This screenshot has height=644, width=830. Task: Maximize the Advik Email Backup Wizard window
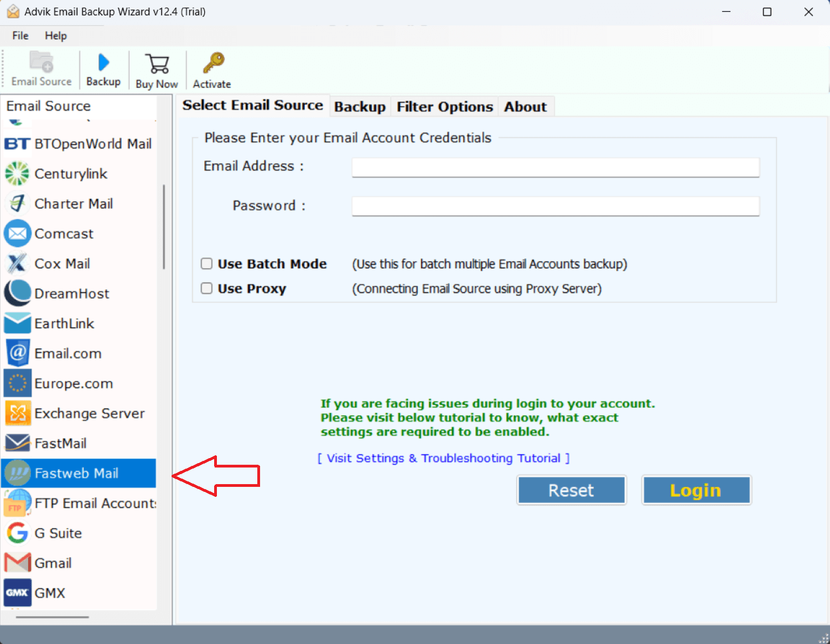pos(767,12)
